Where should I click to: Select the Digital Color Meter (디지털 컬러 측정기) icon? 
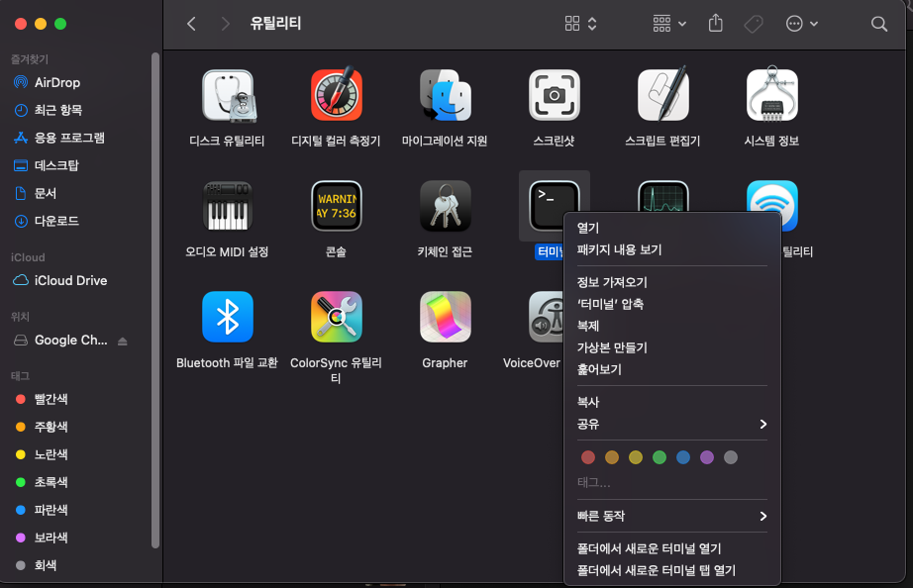(337, 95)
